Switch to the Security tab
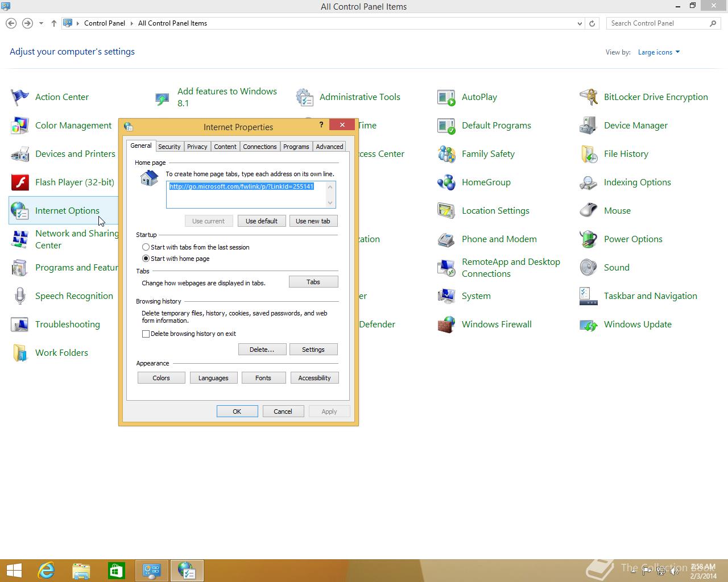This screenshot has width=728, height=582. pos(169,147)
